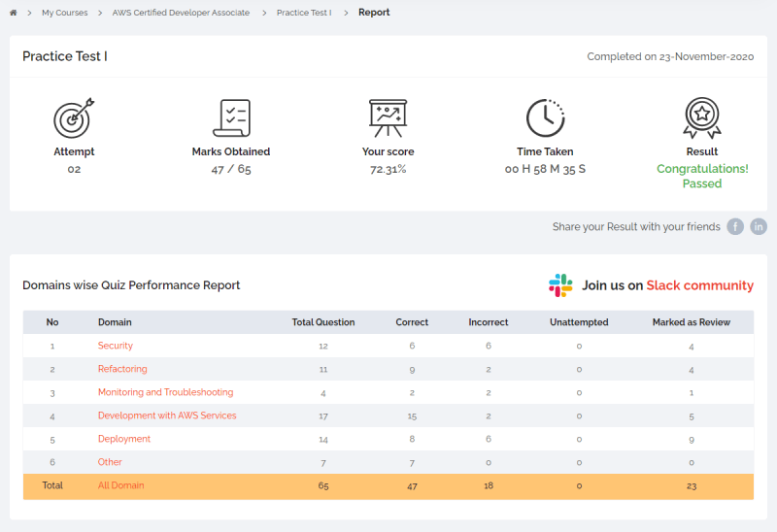Share result on LinkedIn
The height and width of the screenshot is (532, 777).
tap(759, 227)
